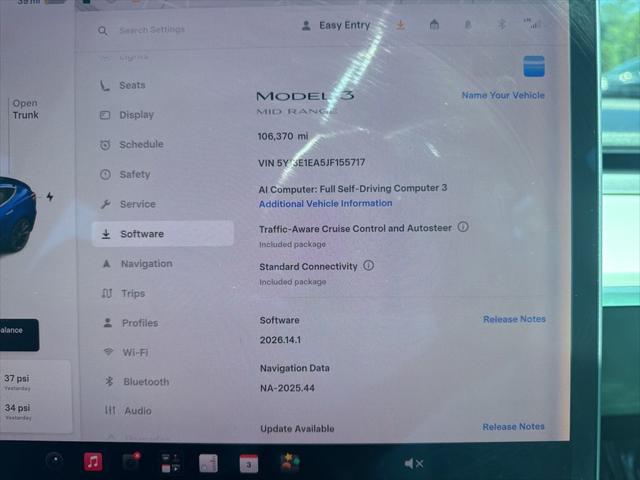The image size is (640, 480).
Task: Tap the odometer 106,370 mi text
Action: (283, 136)
